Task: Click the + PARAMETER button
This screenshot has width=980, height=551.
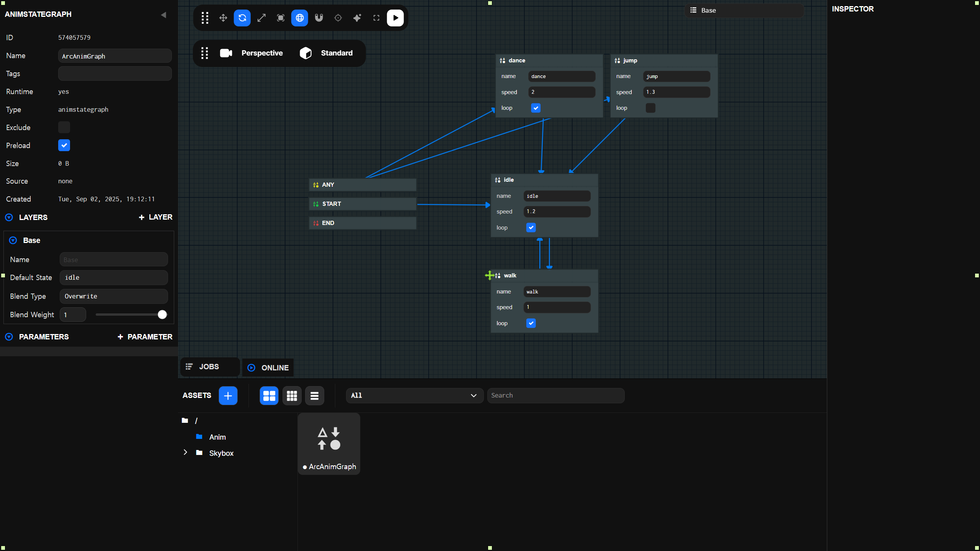Action: [x=145, y=337]
